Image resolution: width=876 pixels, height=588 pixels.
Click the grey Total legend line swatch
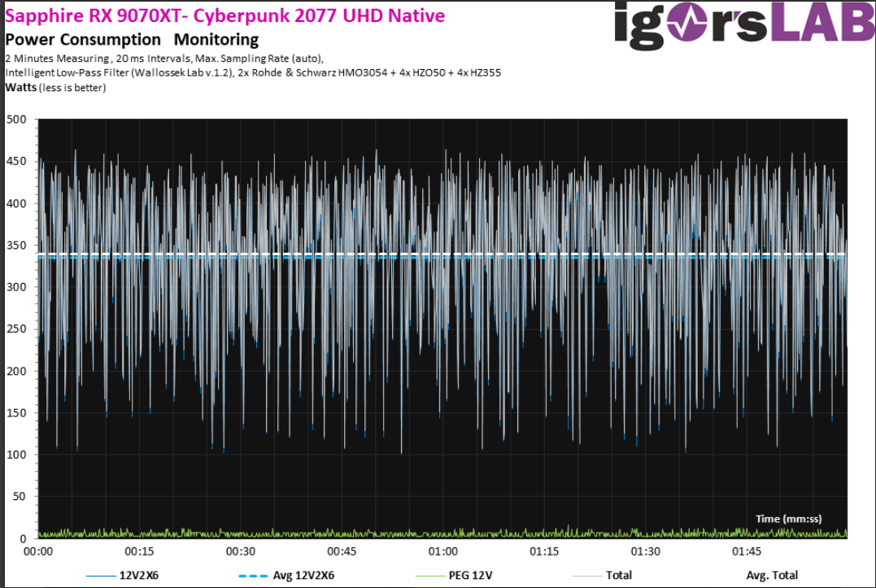587,576
